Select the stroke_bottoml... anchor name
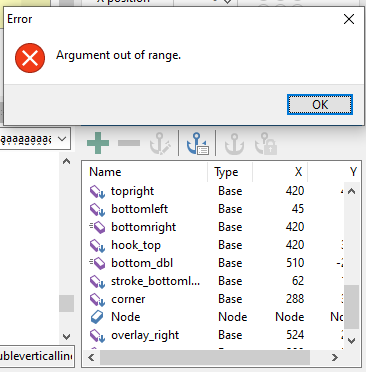 click(155, 281)
